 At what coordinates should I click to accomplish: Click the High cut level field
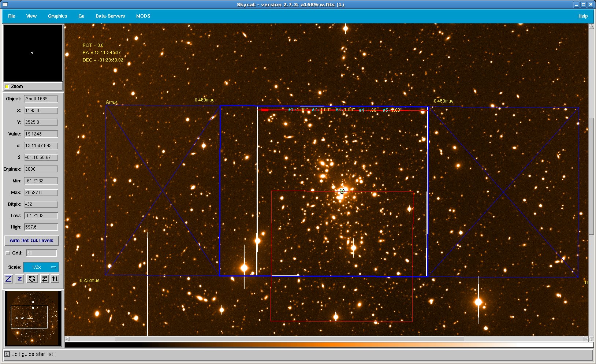[x=41, y=227]
